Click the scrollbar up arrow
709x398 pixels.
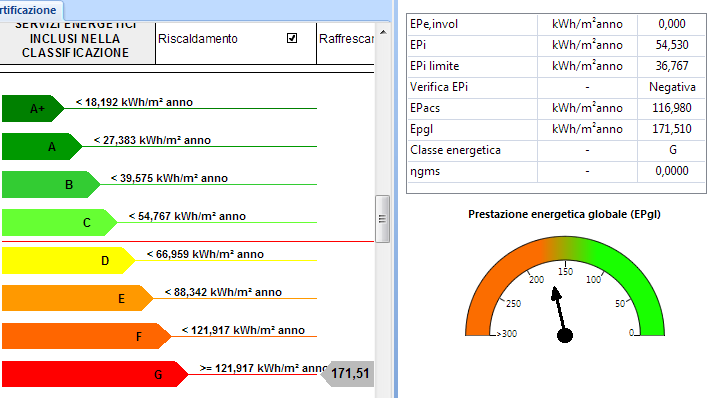pos(383,33)
